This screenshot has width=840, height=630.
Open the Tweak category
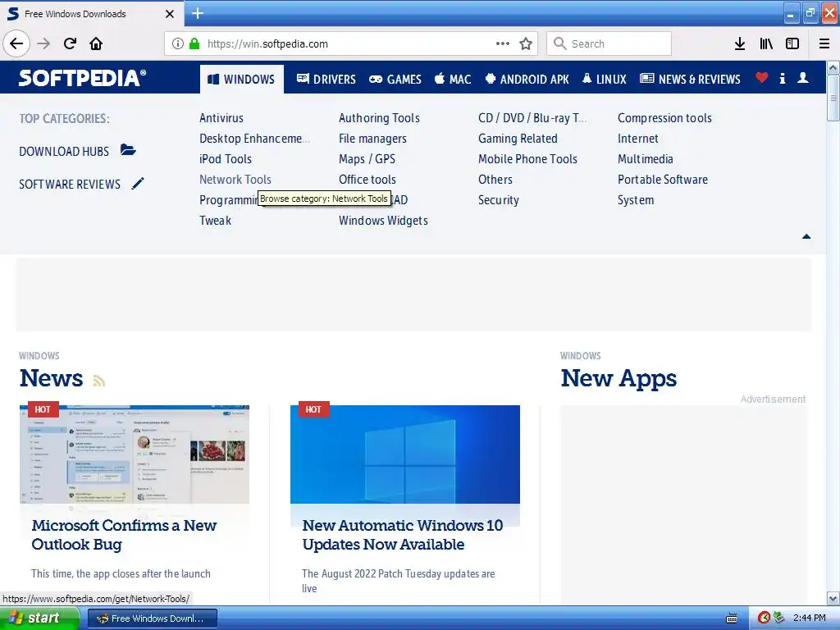(x=216, y=221)
